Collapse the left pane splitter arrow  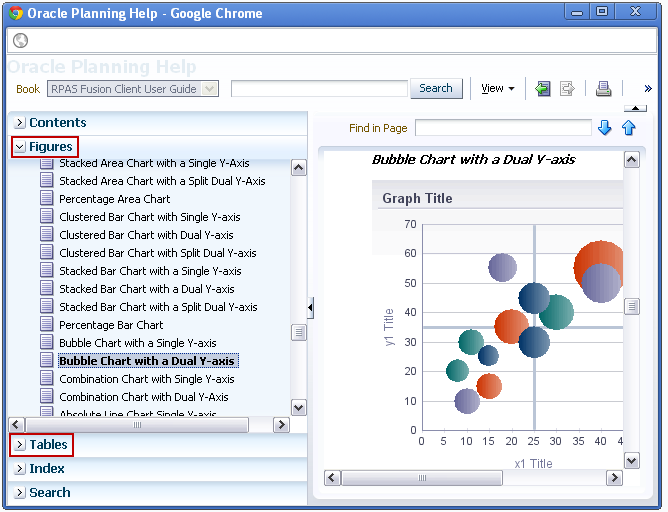pyautogui.click(x=310, y=307)
